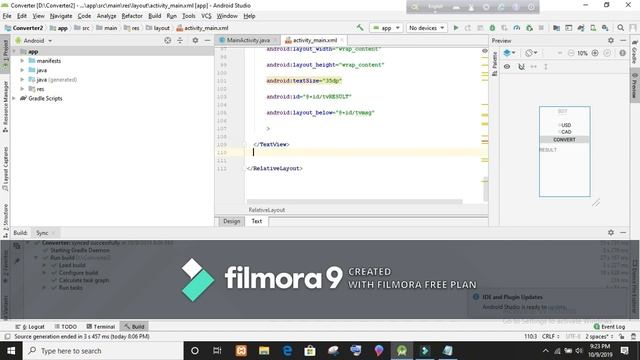
Task: Open the VCS menu
Action: point(206,16)
